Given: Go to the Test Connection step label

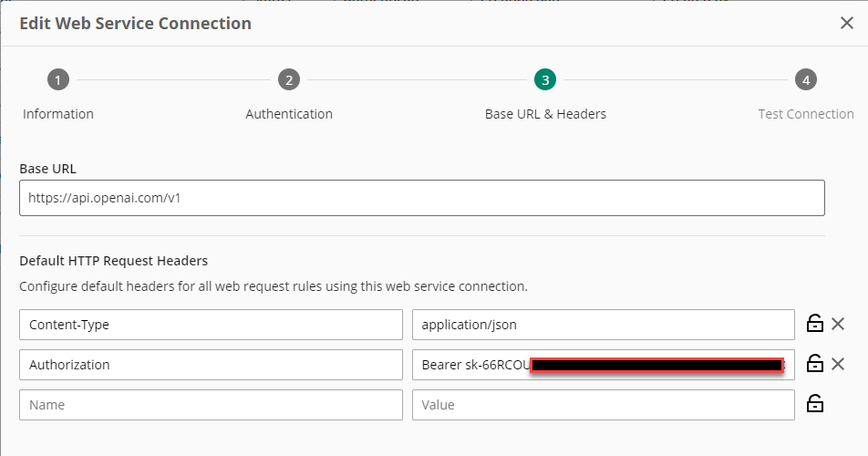Looking at the screenshot, I should 806,114.
